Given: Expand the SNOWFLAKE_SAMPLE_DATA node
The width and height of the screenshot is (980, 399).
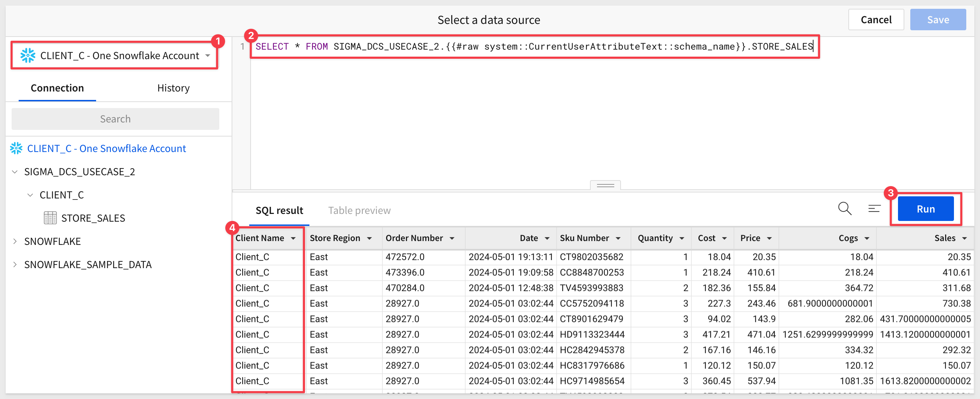Looking at the screenshot, I should point(15,264).
